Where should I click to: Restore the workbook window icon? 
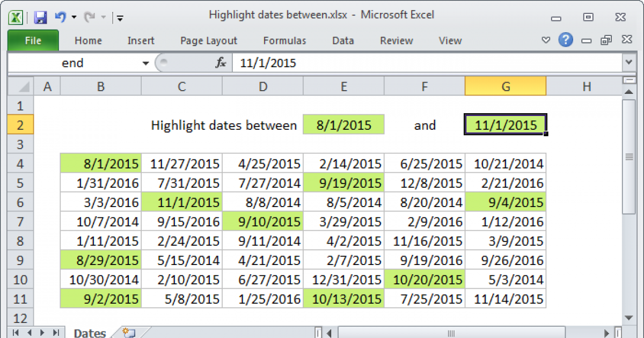click(x=606, y=40)
